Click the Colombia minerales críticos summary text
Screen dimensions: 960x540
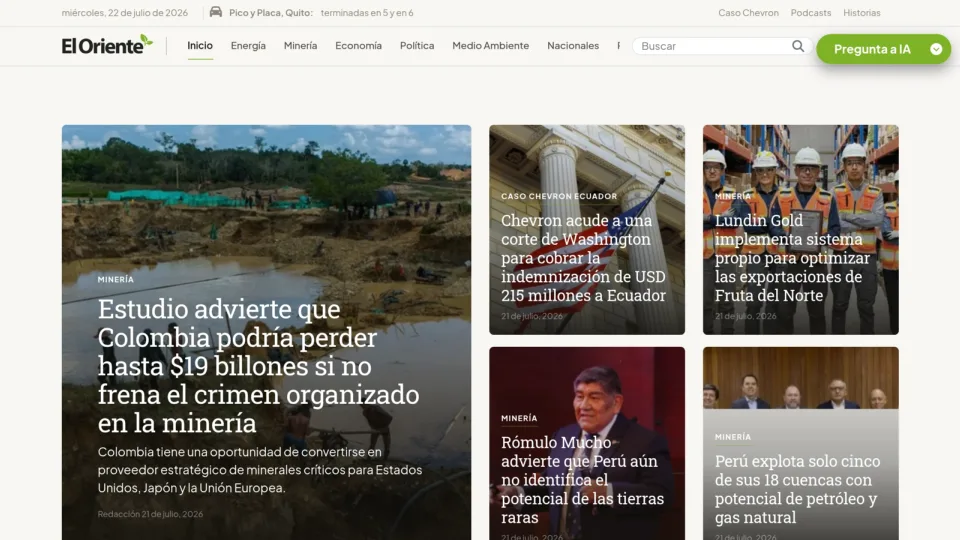tap(260, 470)
